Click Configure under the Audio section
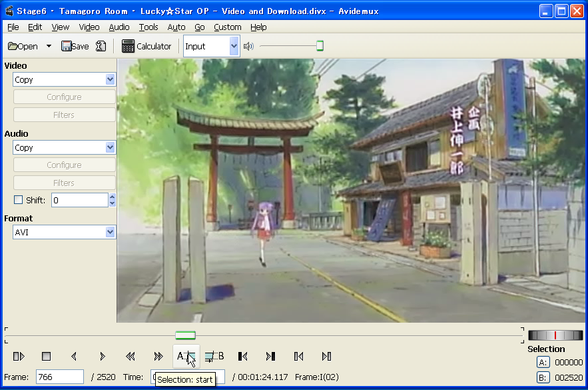588x390 pixels. 64,165
